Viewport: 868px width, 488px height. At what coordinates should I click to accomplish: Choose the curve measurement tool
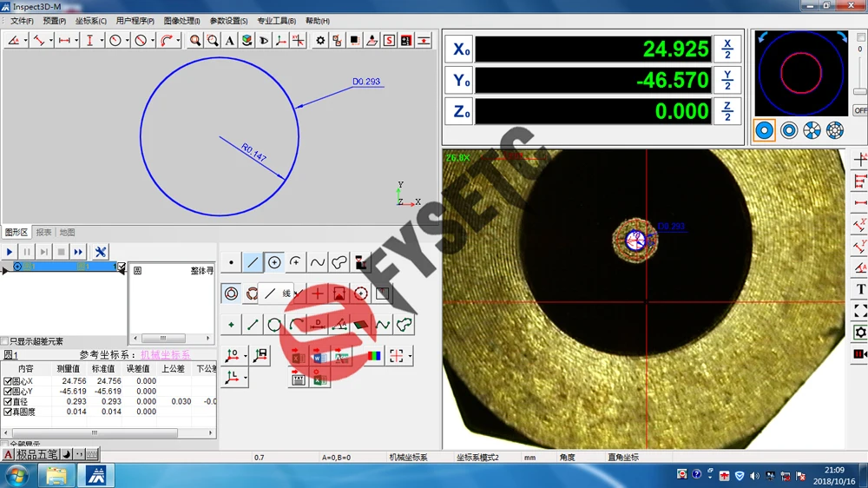(318, 262)
